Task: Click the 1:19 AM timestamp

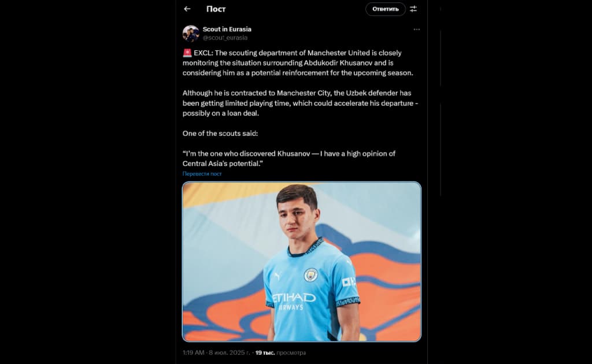Action: tap(193, 352)
